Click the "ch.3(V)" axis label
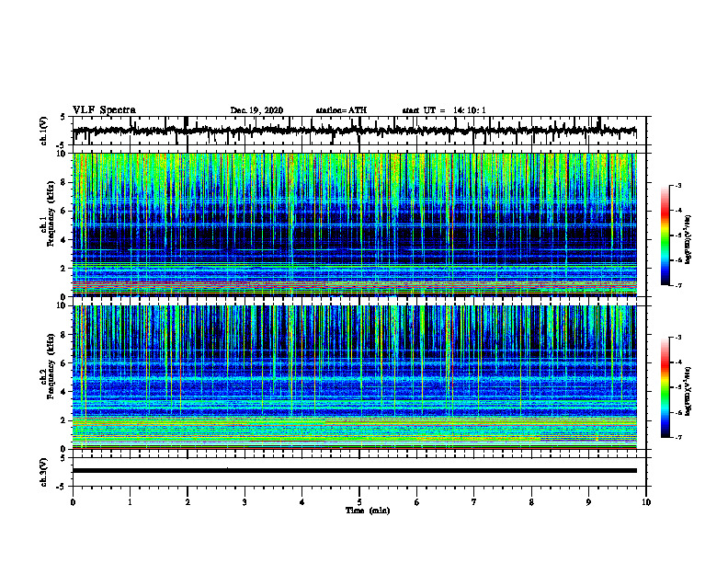The image size is (728, 563). tap(44, 472)
